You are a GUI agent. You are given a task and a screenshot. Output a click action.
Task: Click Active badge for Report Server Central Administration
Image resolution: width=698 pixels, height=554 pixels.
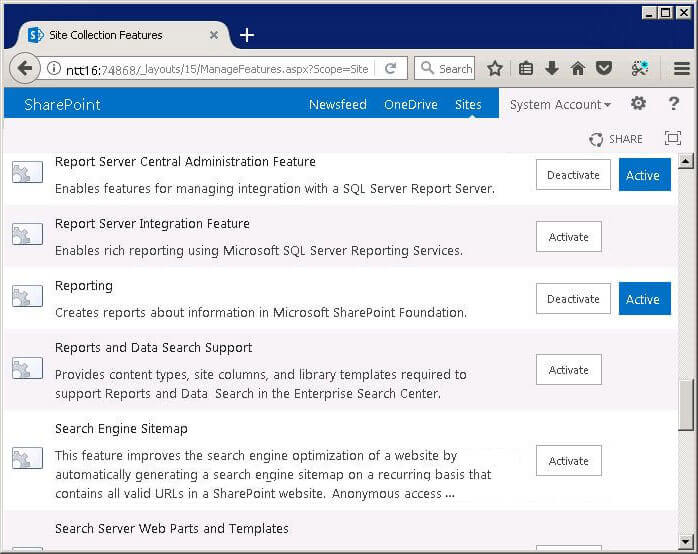click(645, 175)
